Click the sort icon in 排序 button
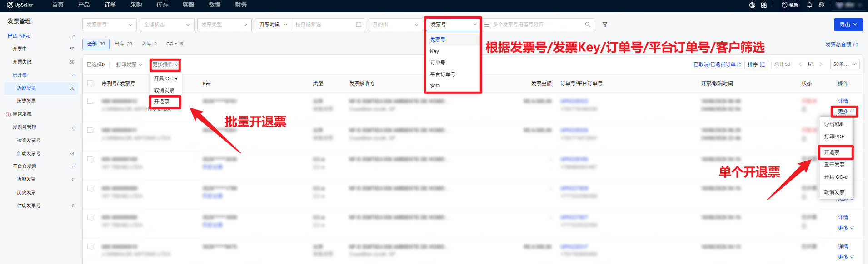This screenshot has height=264, width=868. (762, 64)
